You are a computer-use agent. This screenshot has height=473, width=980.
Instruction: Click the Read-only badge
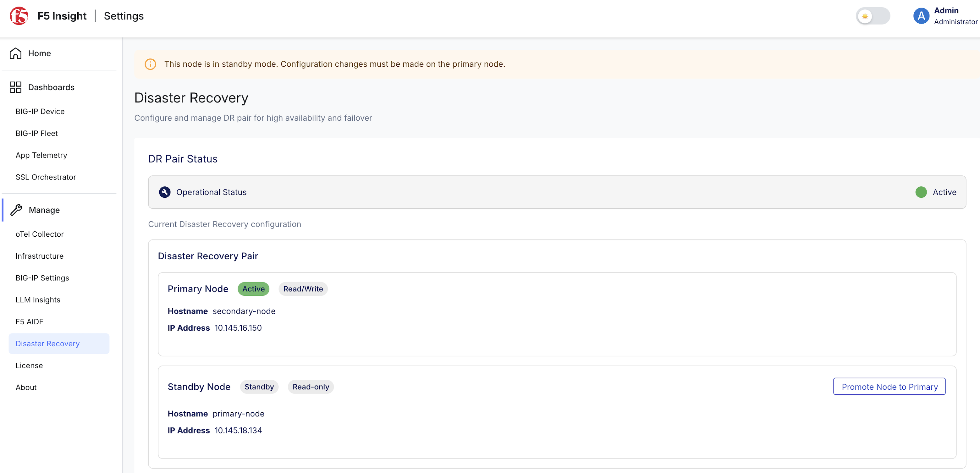pyautogui.click(x=311, y=387)
